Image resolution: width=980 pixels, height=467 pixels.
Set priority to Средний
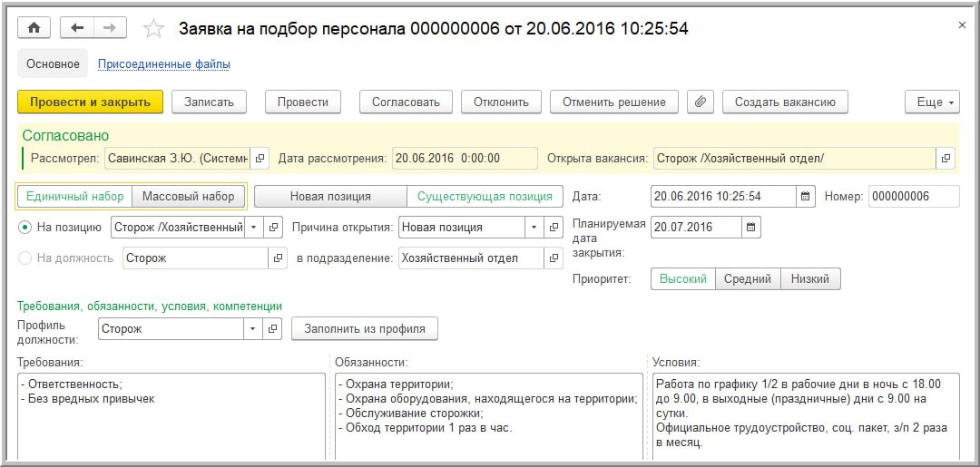[748, 279]
